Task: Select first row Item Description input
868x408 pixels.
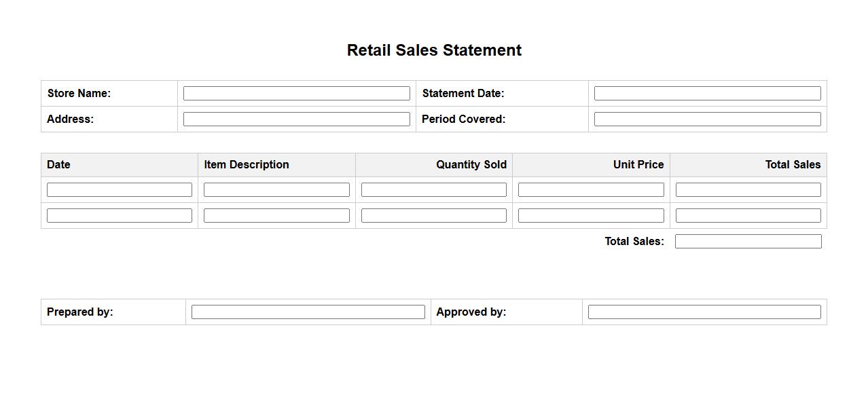Action: (276, 190)
